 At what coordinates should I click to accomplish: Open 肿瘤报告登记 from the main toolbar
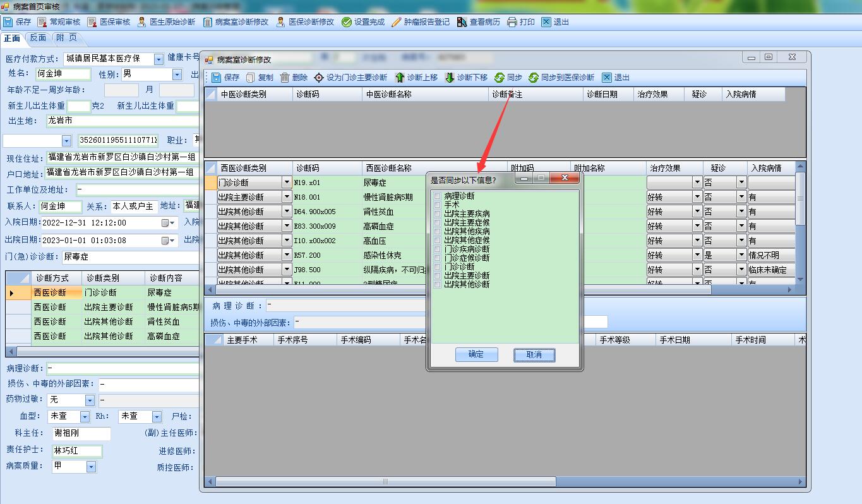[421, 21]
